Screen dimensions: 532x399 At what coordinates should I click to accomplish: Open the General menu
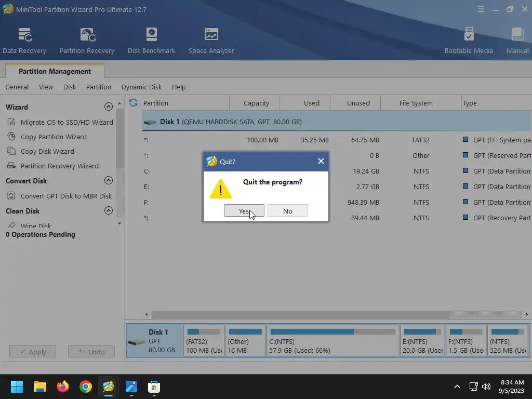tap(17, 87)
